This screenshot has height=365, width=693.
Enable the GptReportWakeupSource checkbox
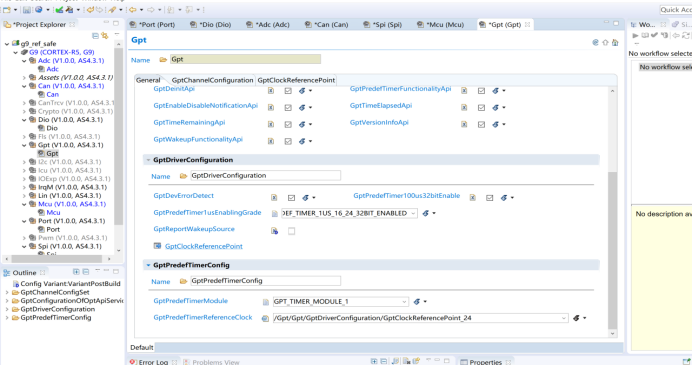[x=291, y=231]
